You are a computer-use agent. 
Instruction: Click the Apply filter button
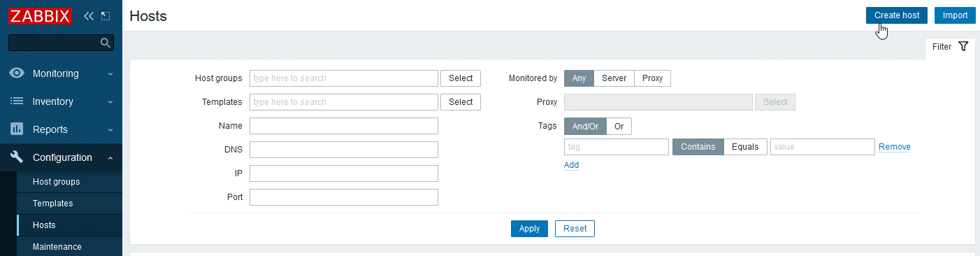529,229
